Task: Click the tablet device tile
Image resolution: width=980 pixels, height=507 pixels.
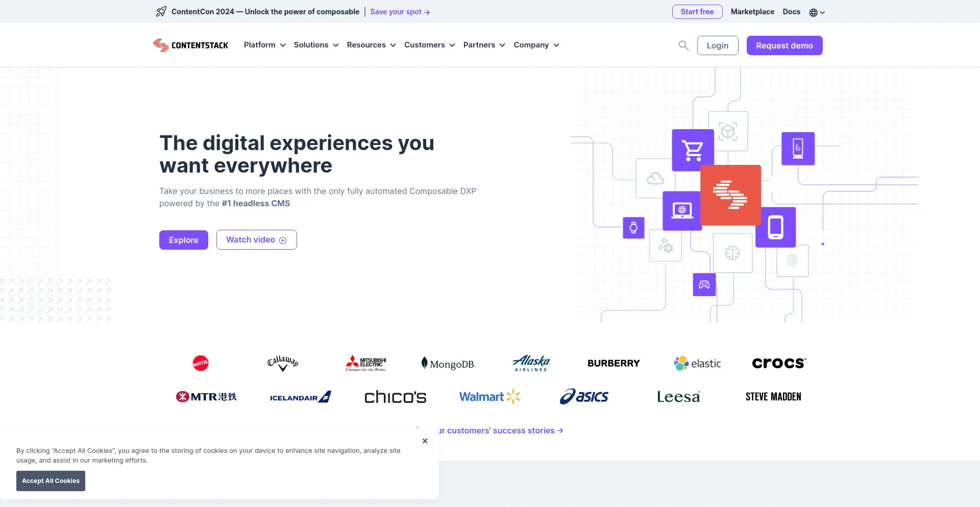Action: tap(775, 227)
